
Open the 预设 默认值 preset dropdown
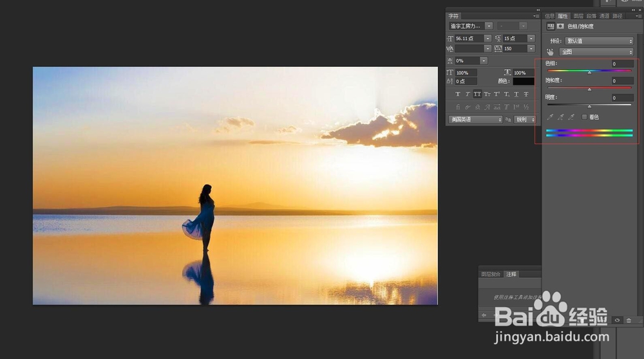pos(599,41)
